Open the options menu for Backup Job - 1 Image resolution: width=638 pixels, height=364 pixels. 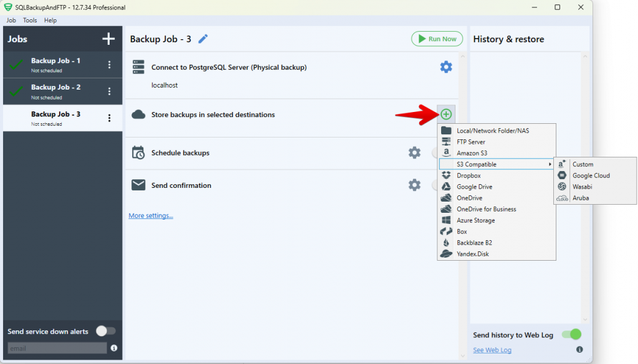point(109,65)
